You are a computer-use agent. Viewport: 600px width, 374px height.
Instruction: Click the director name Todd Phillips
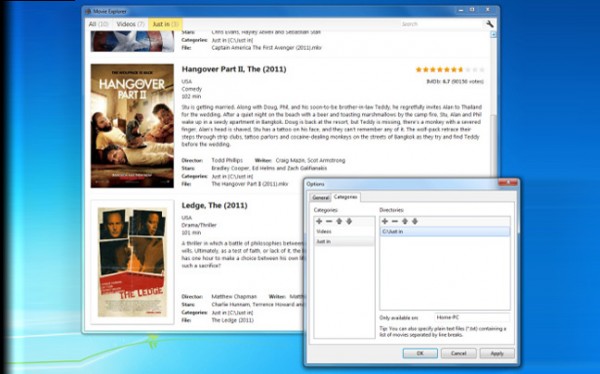tap(227, 160)
